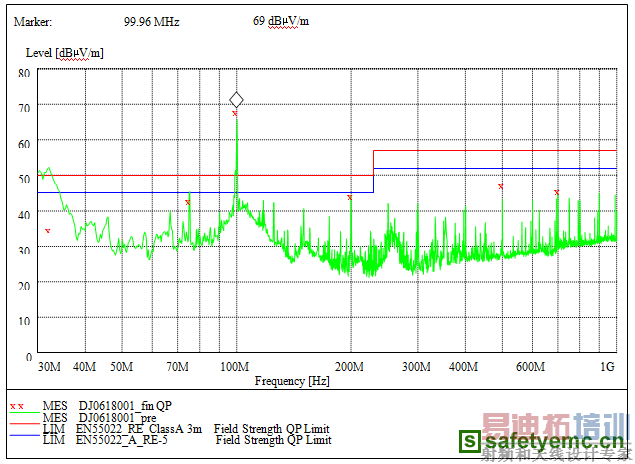Image resolution: width=635 pixels, height=464 pixels.
Task: Click the red Class A limit line at 57 dB
Action: click(x=495, y=151)
